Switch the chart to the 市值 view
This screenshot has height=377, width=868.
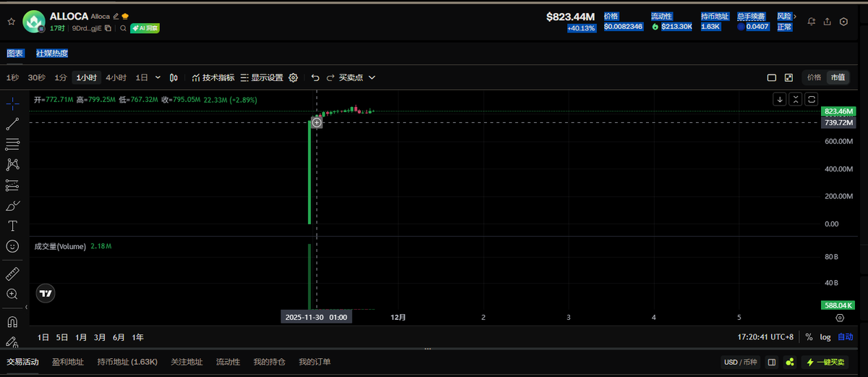tap(838, 77)
